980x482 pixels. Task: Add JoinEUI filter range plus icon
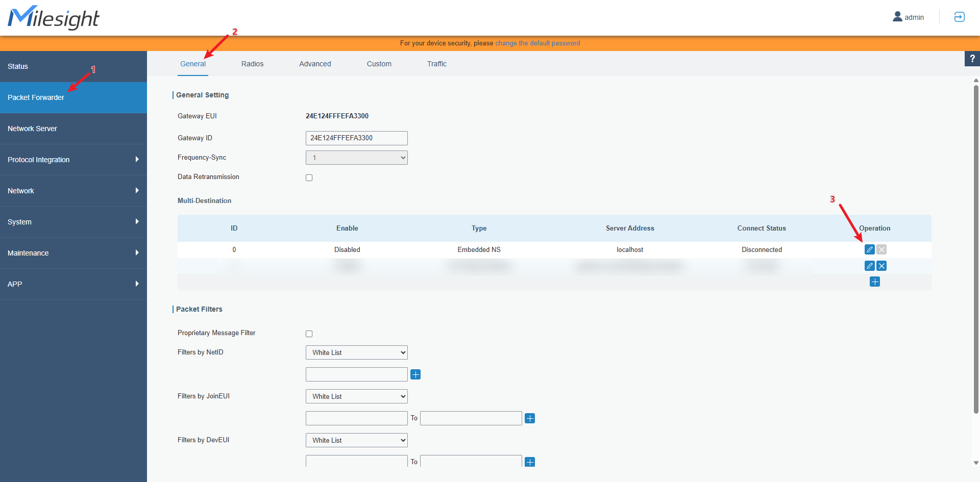click(x=530, y=418)
